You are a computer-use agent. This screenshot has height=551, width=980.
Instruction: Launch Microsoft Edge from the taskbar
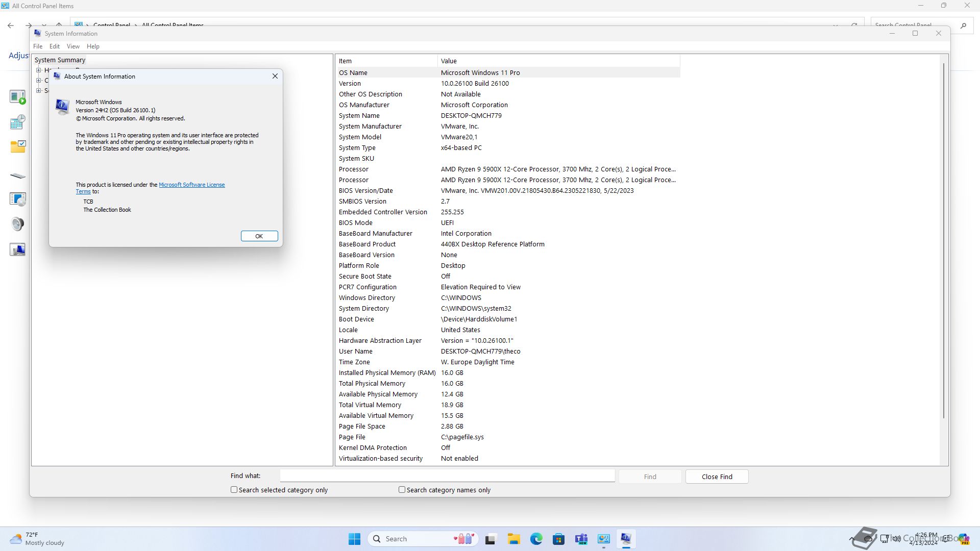[536, 539]
